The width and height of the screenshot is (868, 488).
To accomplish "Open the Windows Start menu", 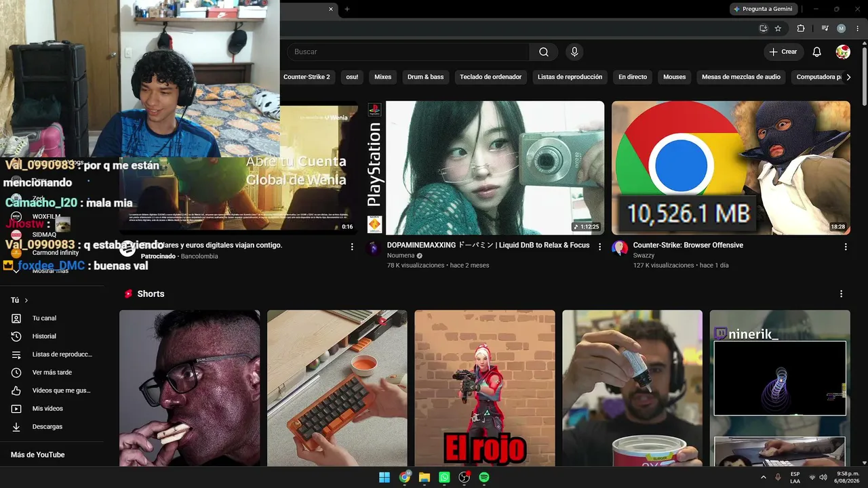I will tap(384, 477).
